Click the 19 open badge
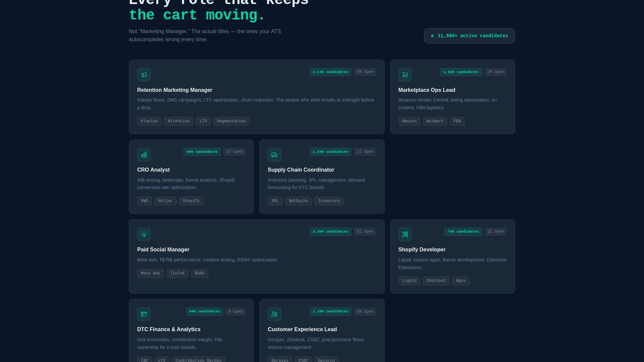The width and height of the screenshot is (644, 362). (x=365, y=311)
